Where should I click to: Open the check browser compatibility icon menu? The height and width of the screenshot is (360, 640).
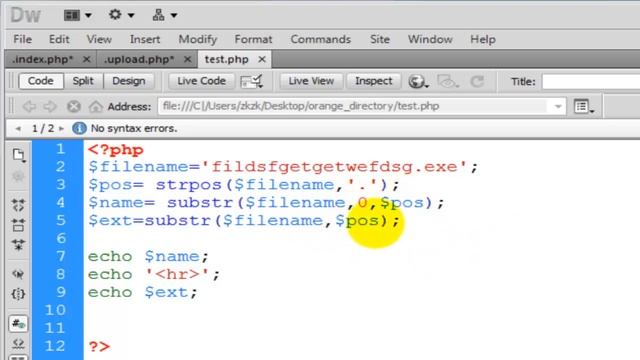click(251, 81)
